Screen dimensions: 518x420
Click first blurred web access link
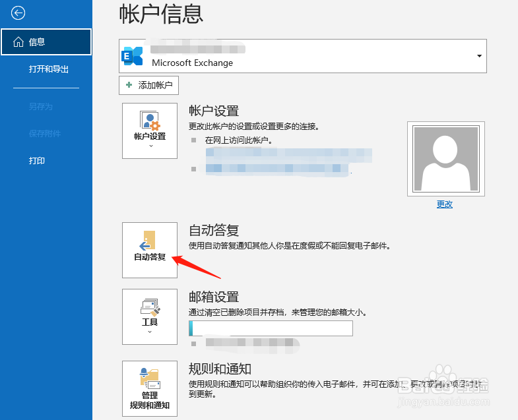point(289,155)
